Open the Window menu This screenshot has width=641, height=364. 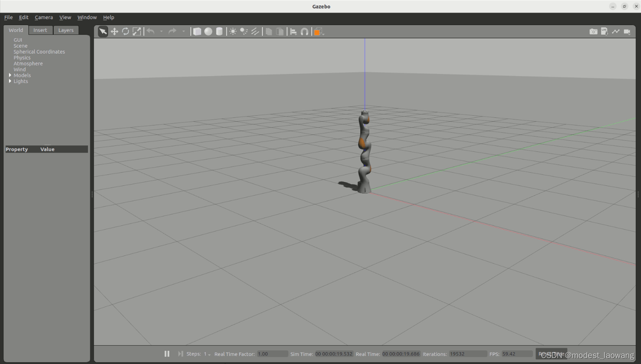click(x=87, y=17)
